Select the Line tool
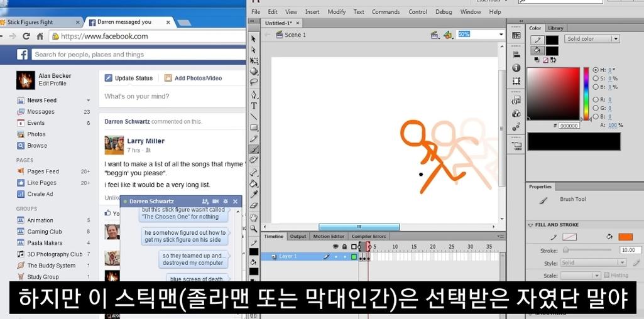This screenshot has width=644, height=319. (x=254, y=117)
